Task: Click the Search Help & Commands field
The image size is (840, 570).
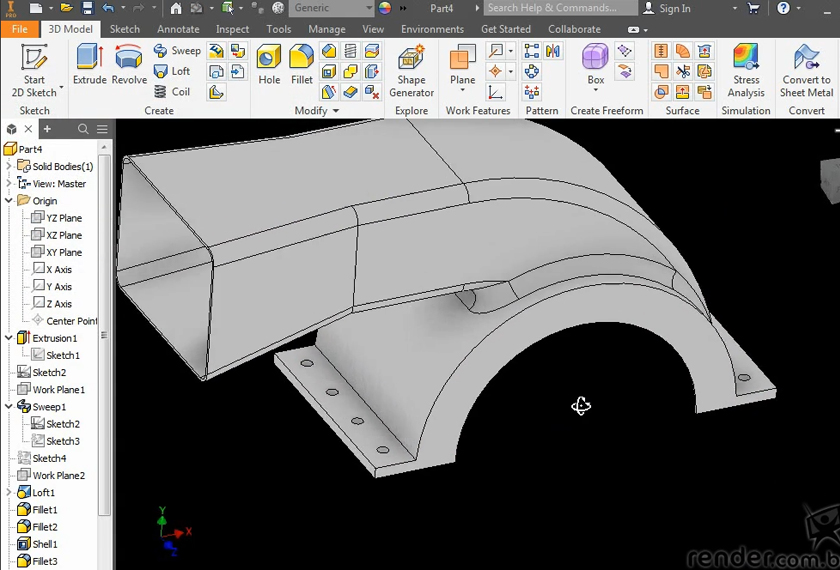Action: (558, 8)
